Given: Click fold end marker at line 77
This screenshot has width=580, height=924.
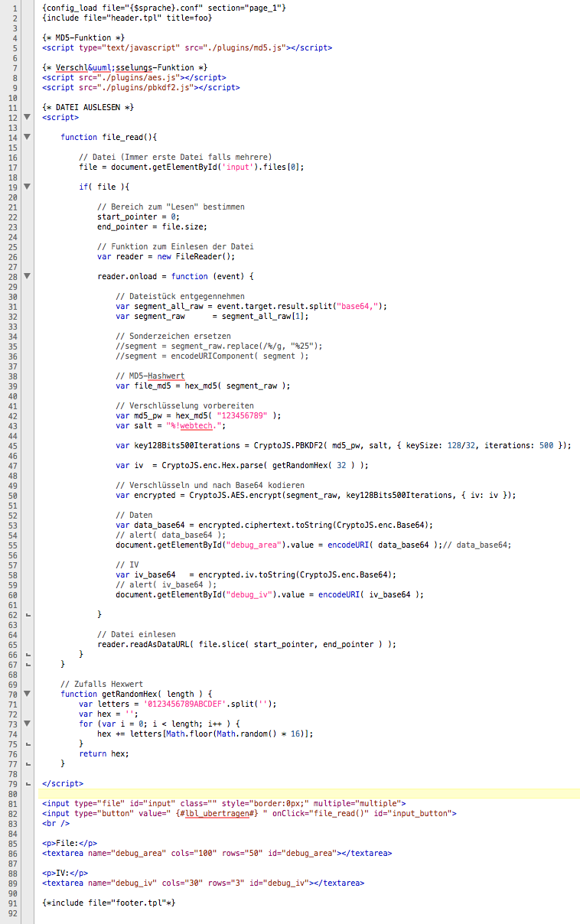Looking at the screenshot, I should (x=28, y=763).
